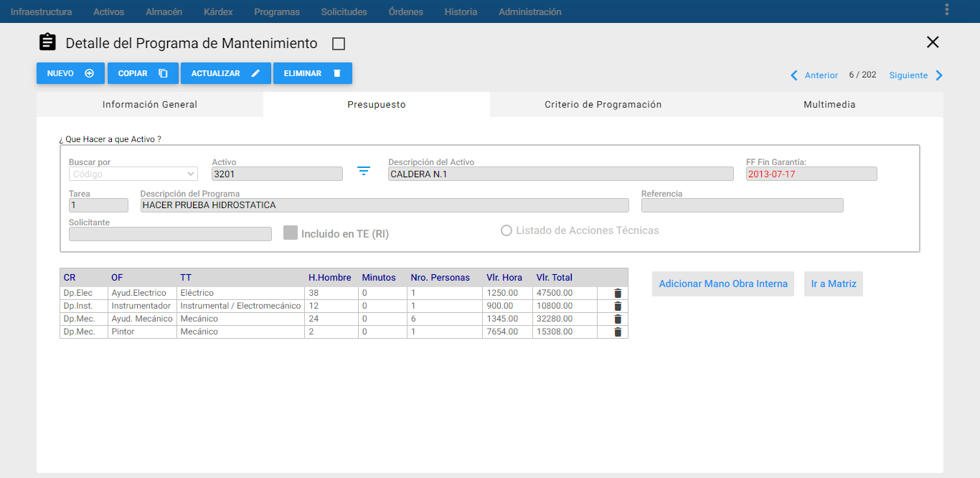Screen dimensions: 980x478
Task: Click Adicionar Mano Obra Interna button
Action: tap(723, 283)
